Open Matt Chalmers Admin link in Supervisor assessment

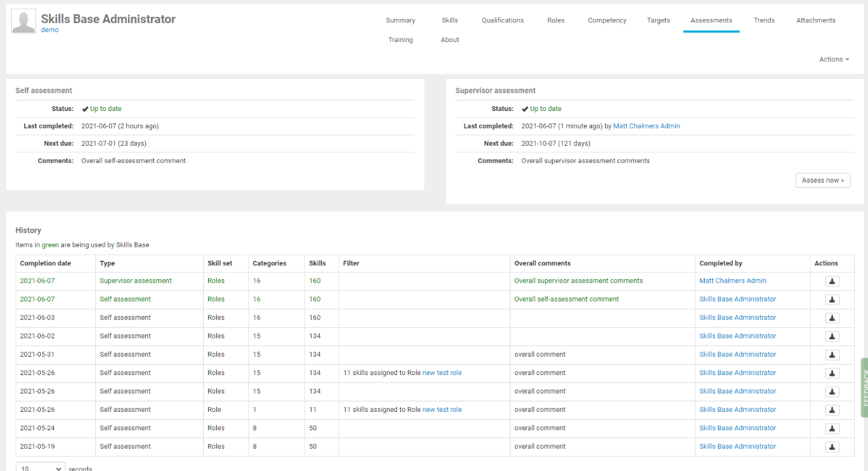pyautogui.click(x=646, y=126)
